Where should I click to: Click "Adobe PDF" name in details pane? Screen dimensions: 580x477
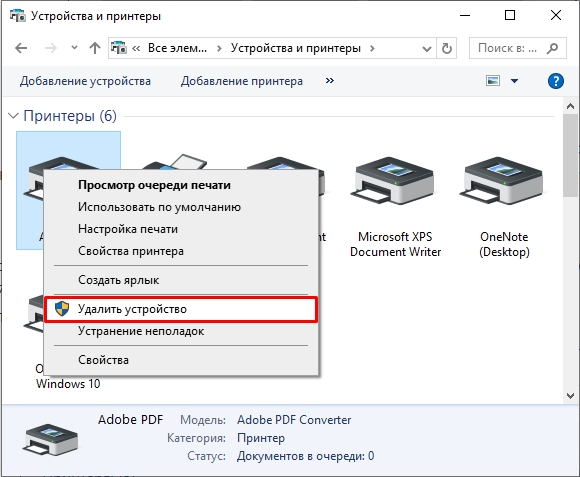130,420
